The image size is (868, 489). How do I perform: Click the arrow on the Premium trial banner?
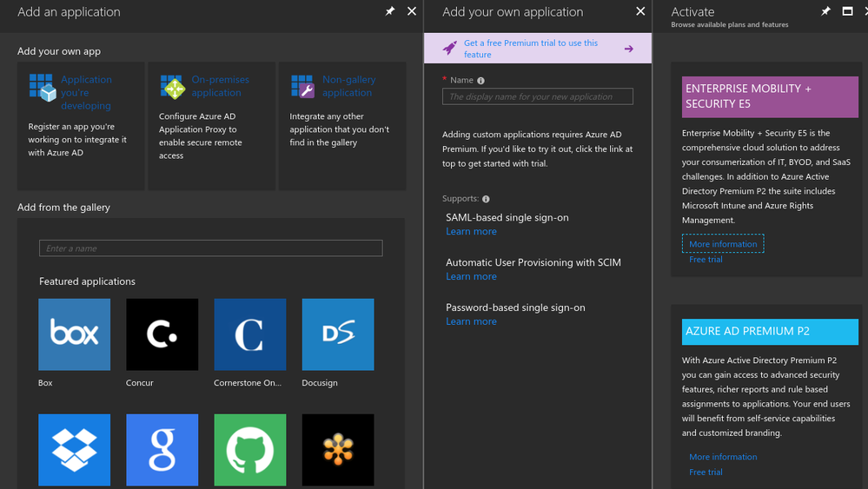click(629, 49)
